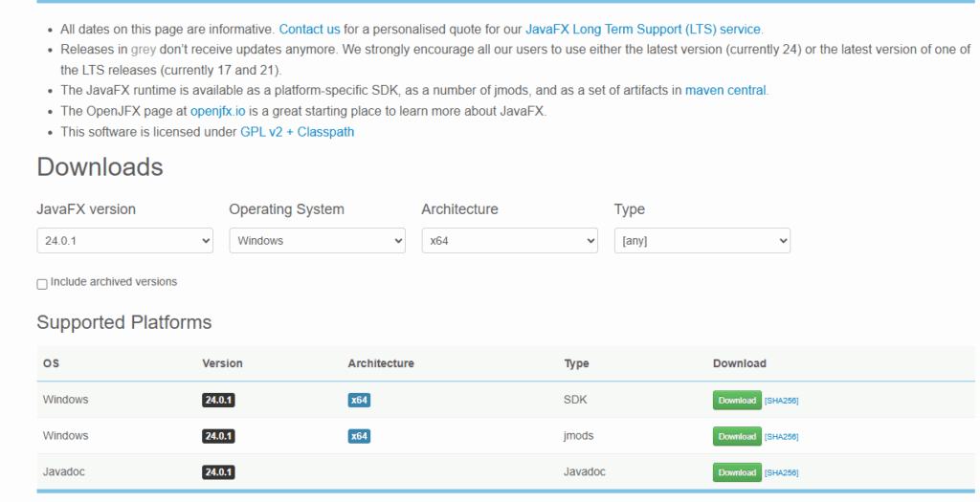
Task: Open SHA256 checksum for Javadoc row
Action: tap(781, 472)
